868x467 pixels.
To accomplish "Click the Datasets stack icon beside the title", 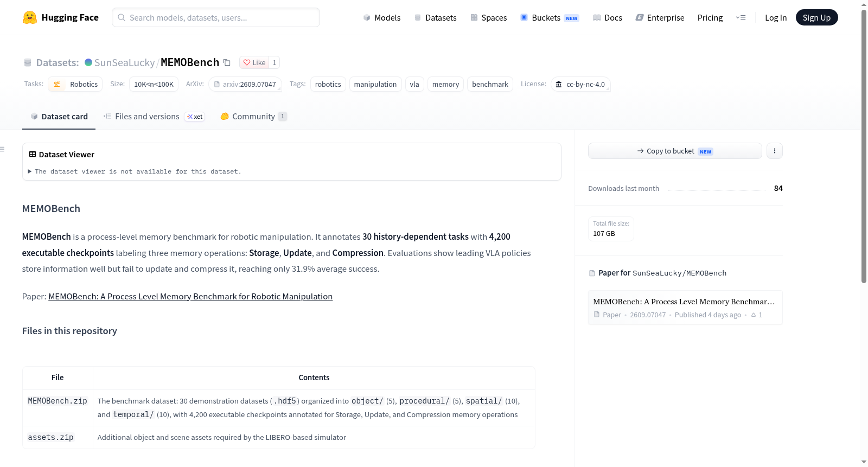I will 28,62.
